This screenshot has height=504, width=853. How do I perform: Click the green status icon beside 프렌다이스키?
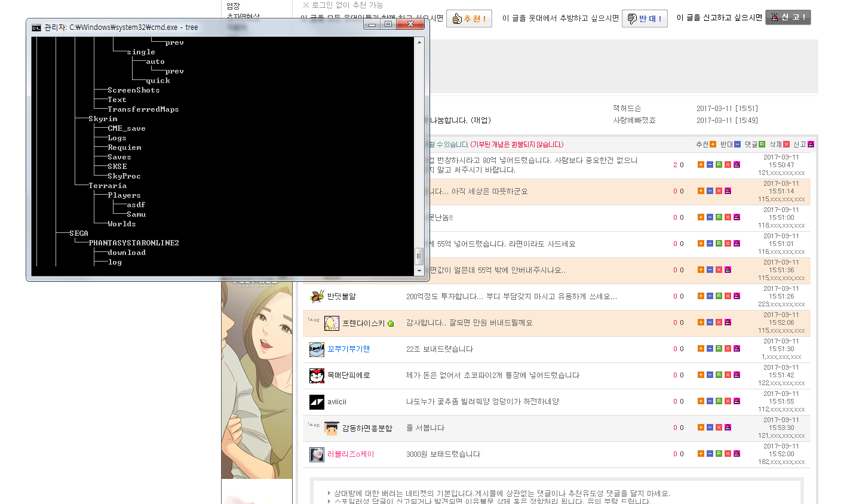pyautogui.click(x=391, y=324)
